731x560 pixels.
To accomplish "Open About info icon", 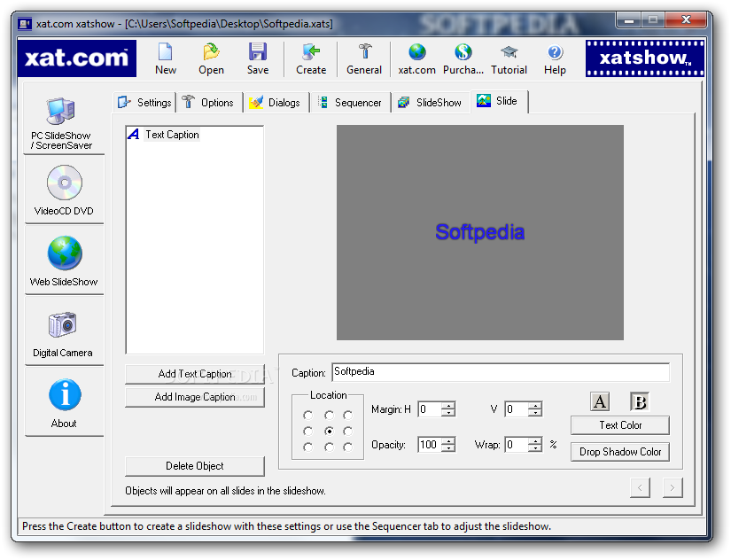I will 65,395.
